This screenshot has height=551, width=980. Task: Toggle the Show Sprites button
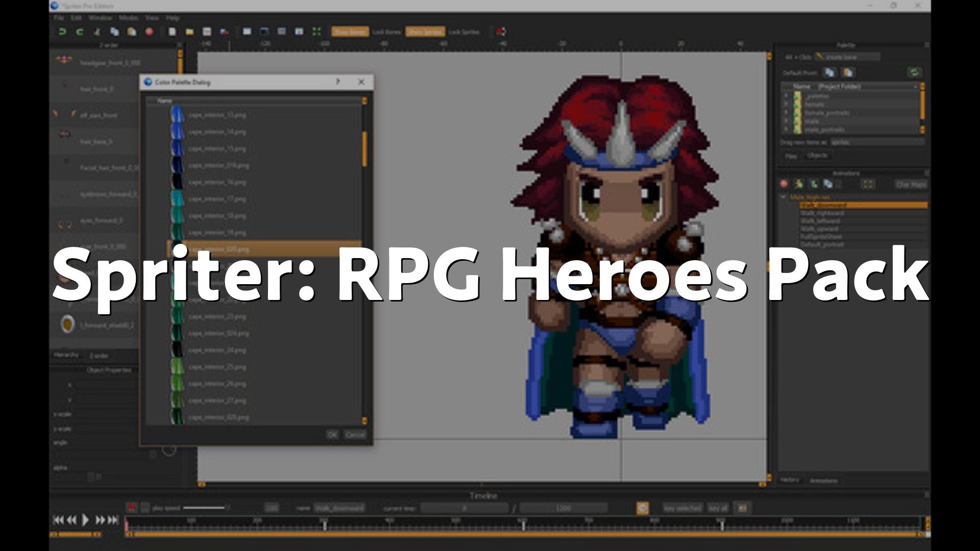click(x=425, y=32)
